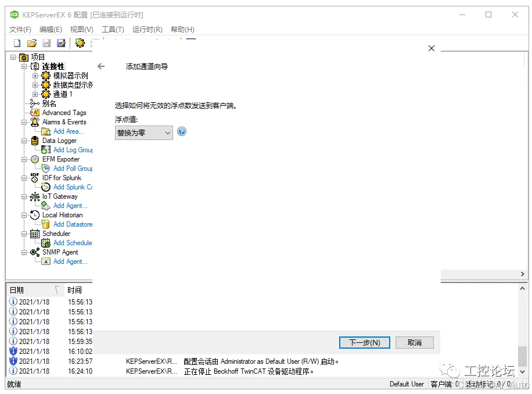Click the 下一步(N) button
Viewport: 532px width, 394px height.
[x=364, y=342]
